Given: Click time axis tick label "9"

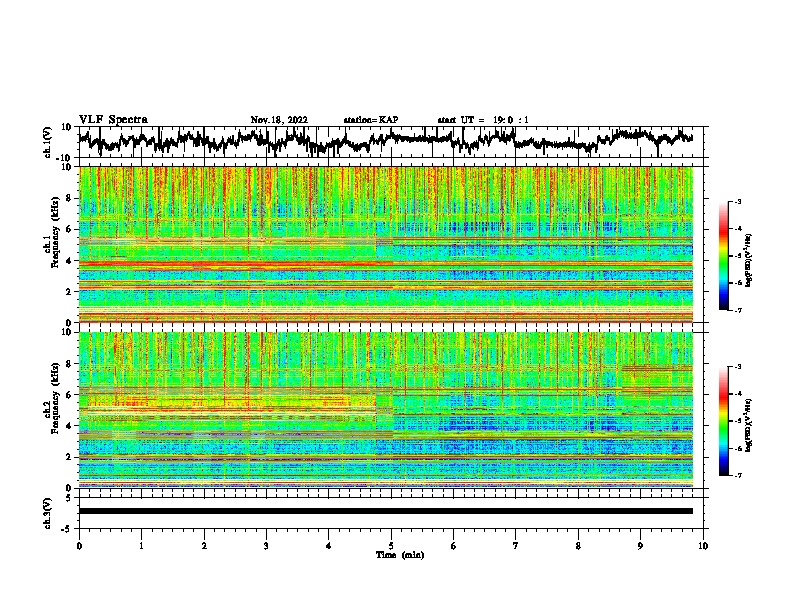Looking at the screenshot, I should (640, 546).
